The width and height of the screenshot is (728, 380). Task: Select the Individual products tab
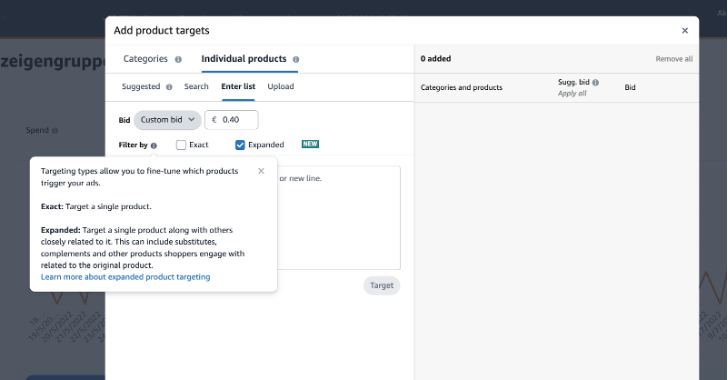(244, 59)
